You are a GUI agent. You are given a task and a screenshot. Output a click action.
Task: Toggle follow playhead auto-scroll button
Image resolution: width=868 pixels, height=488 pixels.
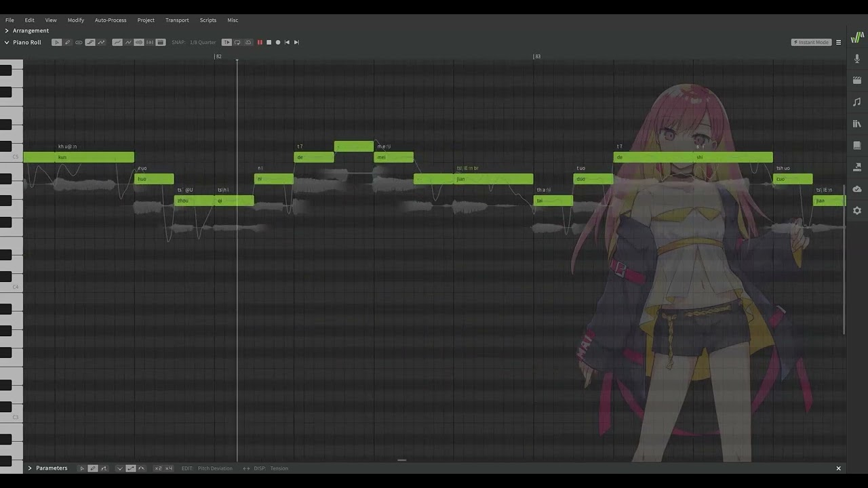click(227, 42)
